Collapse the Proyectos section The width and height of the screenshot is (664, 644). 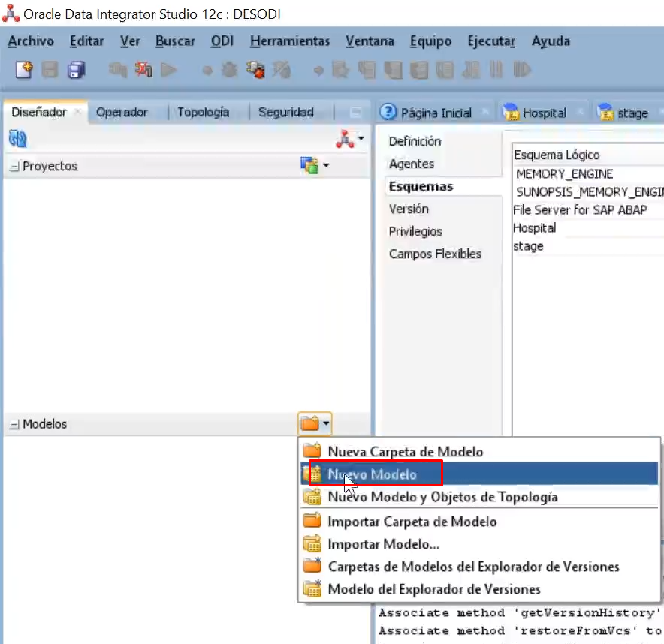click(14, 167)
